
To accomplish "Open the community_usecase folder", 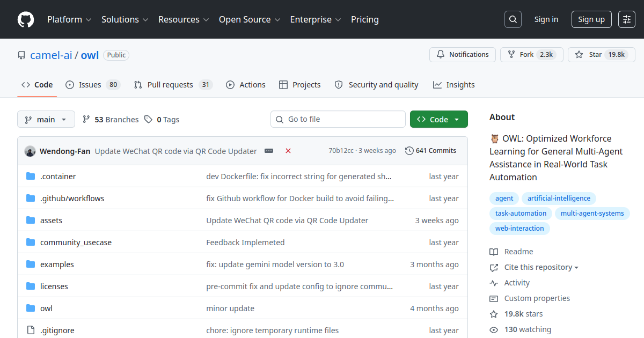I will click(x=76, y=243).
